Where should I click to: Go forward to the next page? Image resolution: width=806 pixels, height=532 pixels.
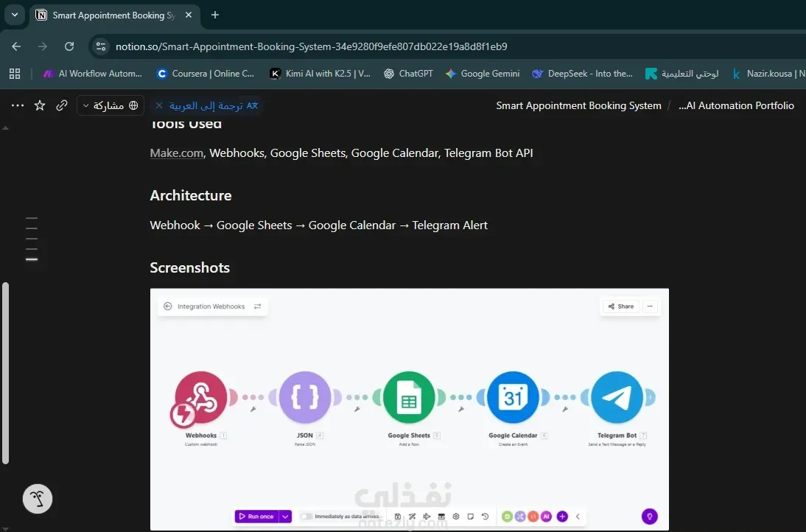pos(43,46)
